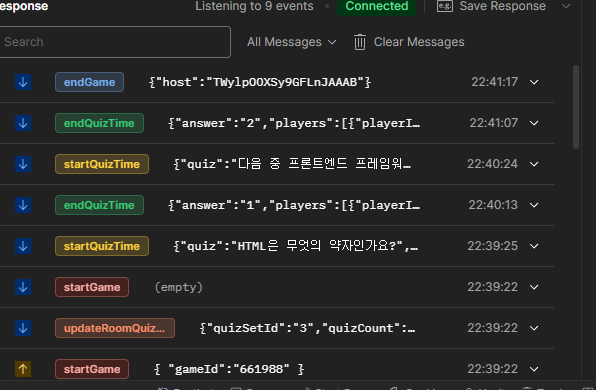Click the 22:41:17 timestamp
Viewport: 596px width, 390px height.
coord(495,82)
